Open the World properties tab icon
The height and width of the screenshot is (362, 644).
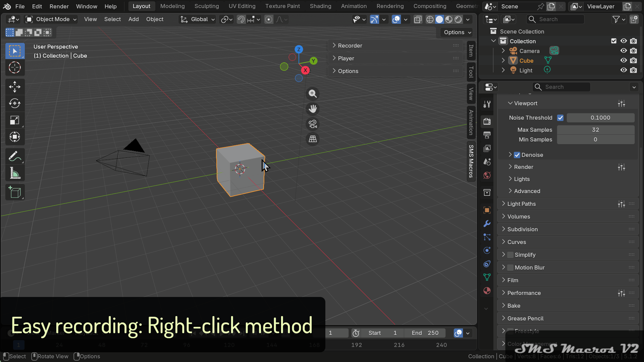tap(487, 175)
